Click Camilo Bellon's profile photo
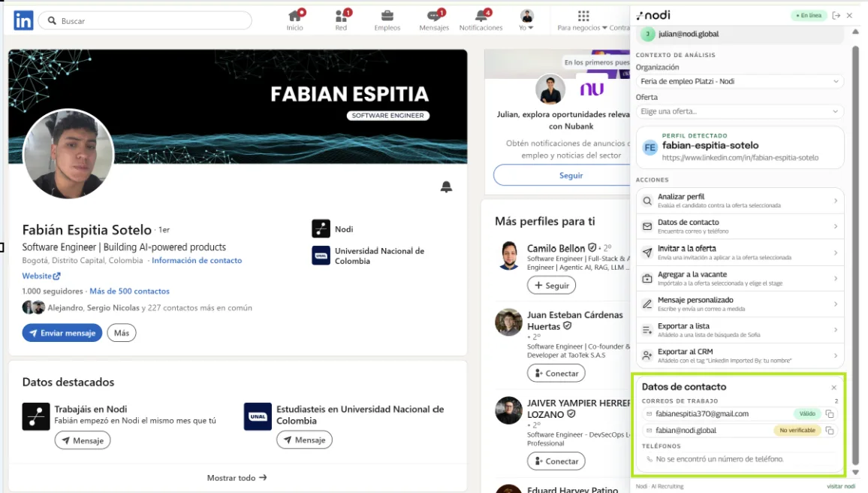Viewport: 868px width, 493px height. [x=509, y=256]
